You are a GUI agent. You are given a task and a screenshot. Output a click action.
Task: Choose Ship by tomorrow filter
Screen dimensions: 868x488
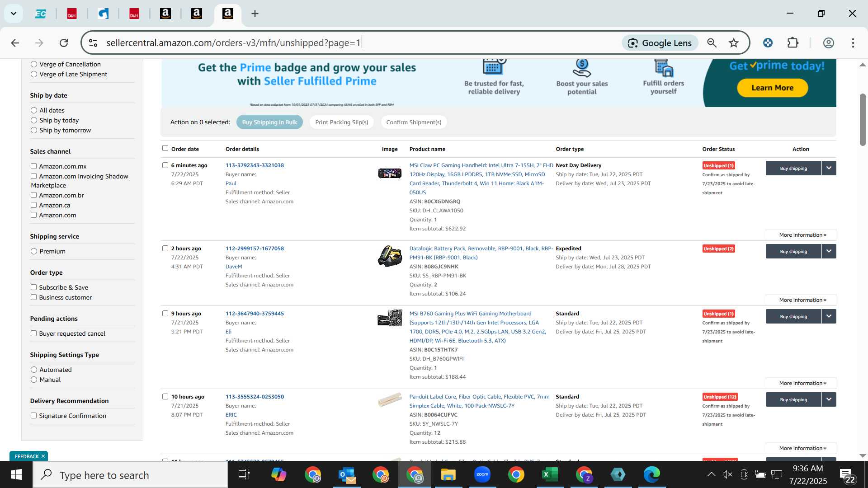coord(34,130)
